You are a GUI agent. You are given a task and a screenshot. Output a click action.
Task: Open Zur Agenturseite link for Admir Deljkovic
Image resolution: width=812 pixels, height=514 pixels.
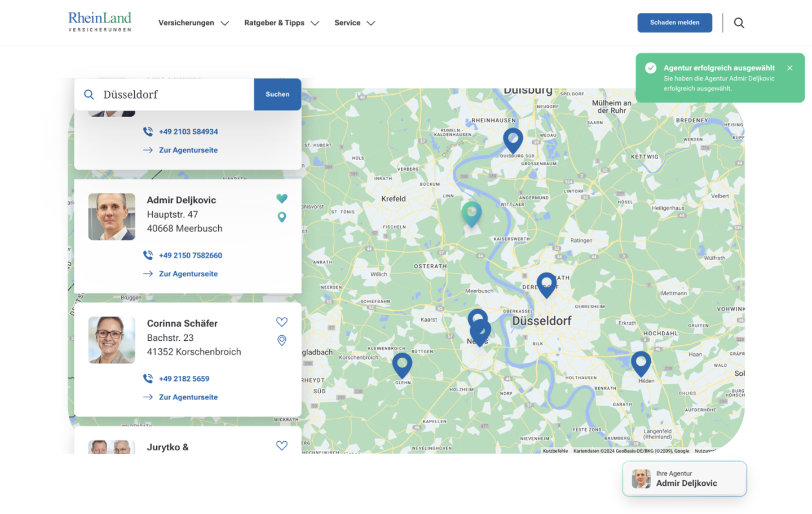188,274
